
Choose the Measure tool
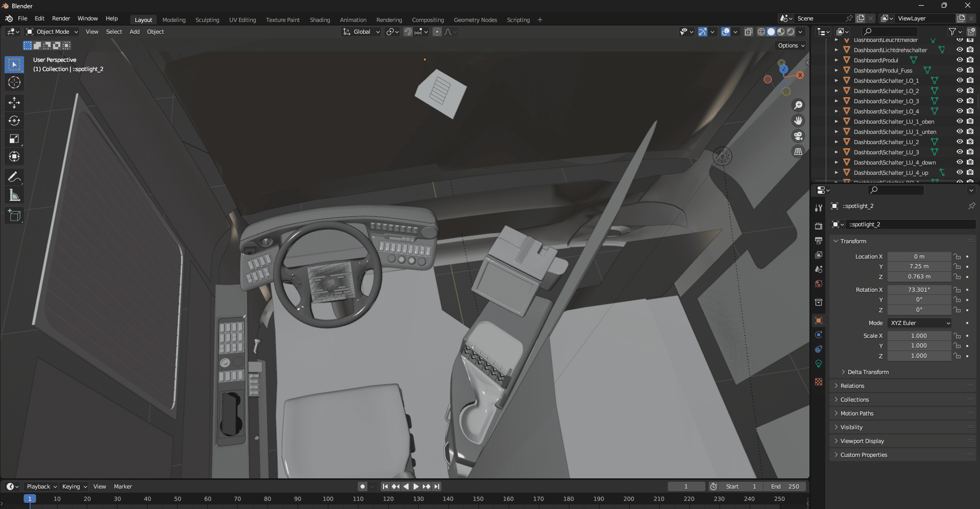[x=14, y=195]
